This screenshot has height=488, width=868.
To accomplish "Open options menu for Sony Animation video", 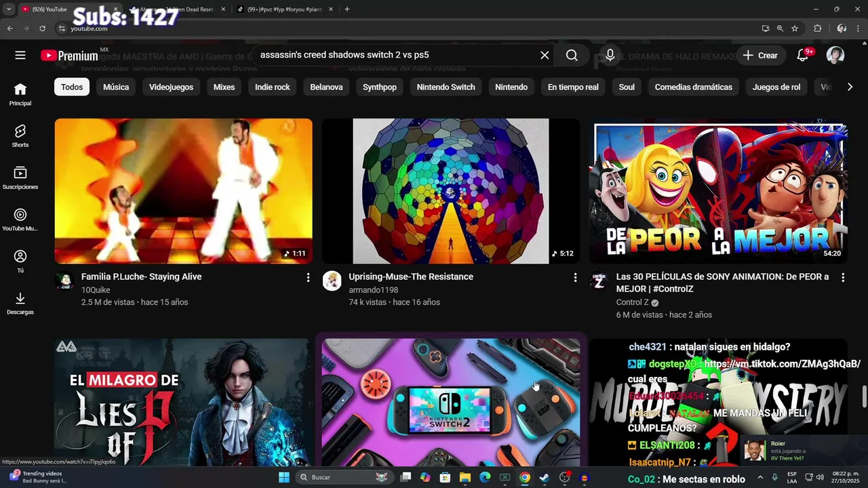I will (843, 277).
